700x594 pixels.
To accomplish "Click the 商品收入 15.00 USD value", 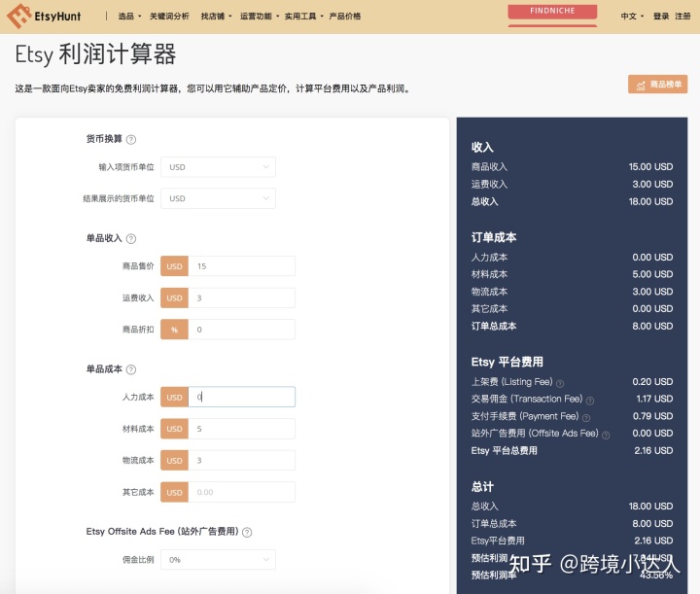I will (650, 167).
